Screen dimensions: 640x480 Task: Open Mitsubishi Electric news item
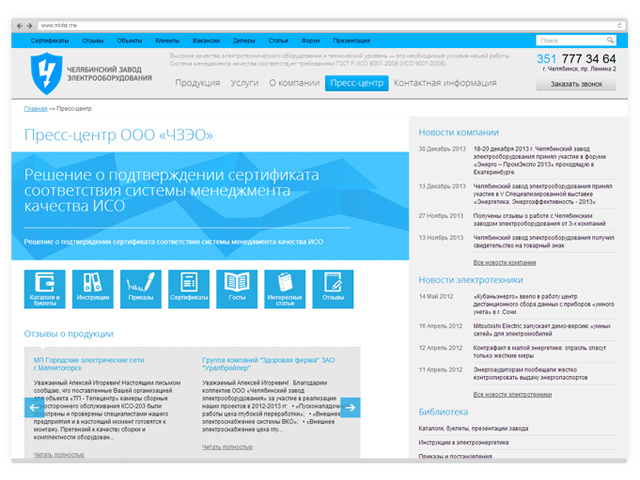point(542,330)
